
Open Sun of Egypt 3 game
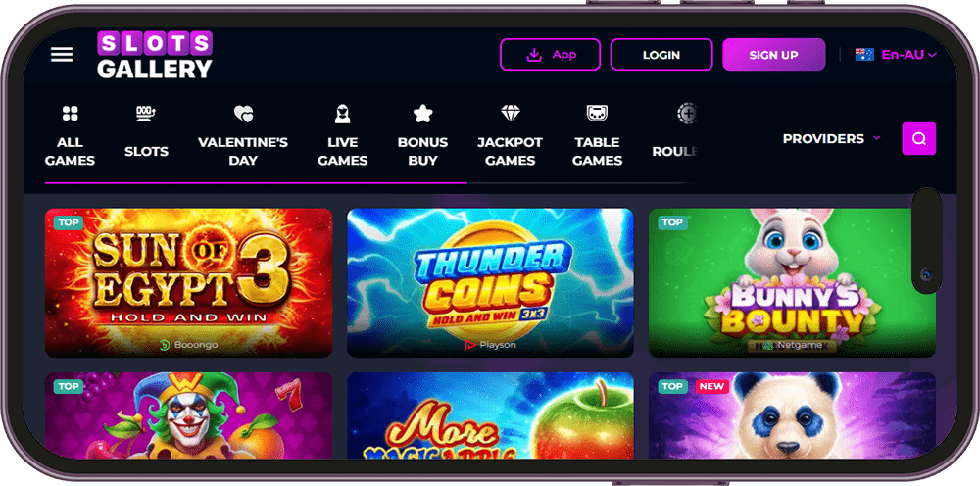[189, 282]
